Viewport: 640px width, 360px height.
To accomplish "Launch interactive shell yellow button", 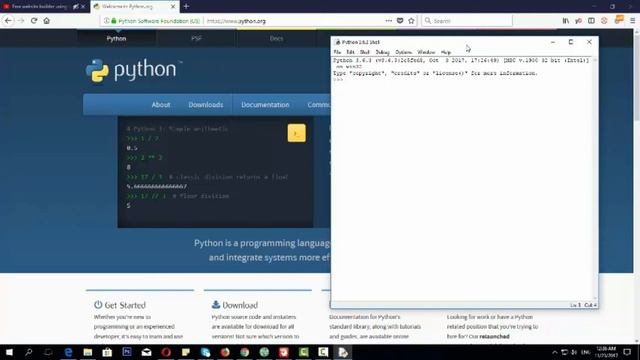I will 296,133.
